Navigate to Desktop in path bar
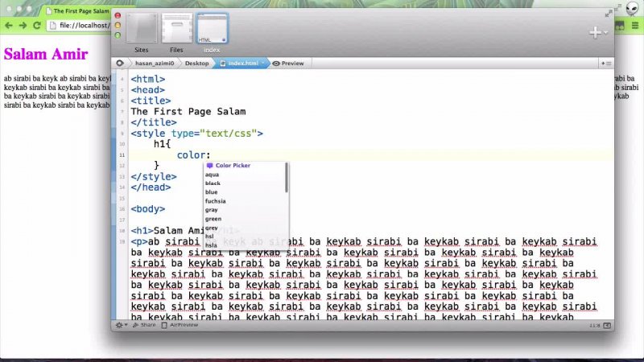This screenshot has width=644, height=362. (x=197, y=63)
